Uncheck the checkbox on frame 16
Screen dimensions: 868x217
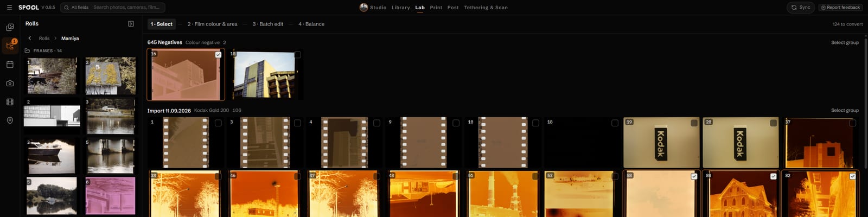218,55
